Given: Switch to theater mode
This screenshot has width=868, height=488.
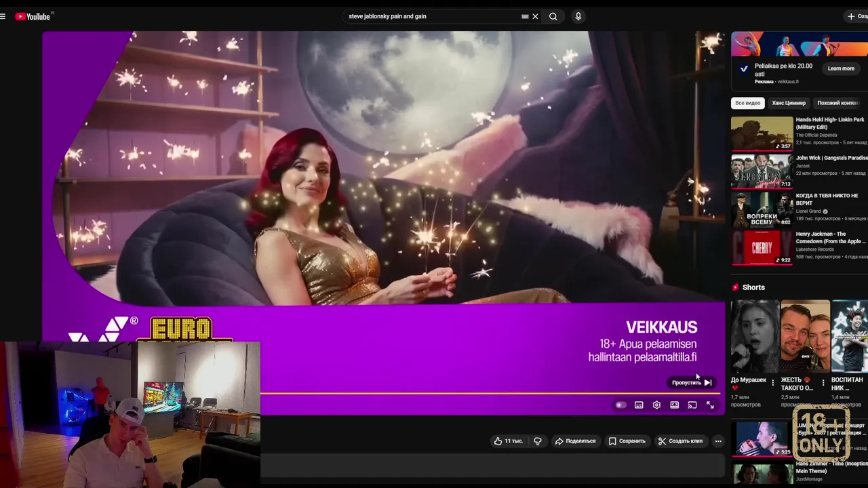Looking at the screenshot, I should [674, 405].
